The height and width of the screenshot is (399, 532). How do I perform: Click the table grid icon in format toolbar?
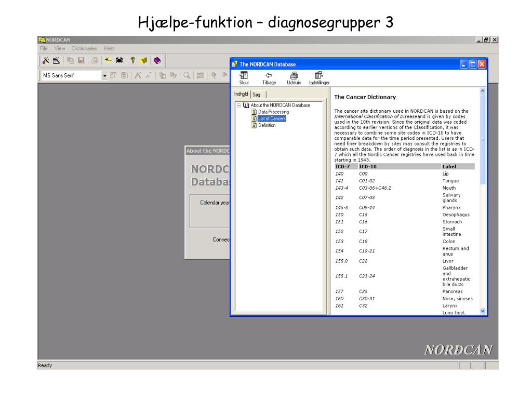[125, 75]
